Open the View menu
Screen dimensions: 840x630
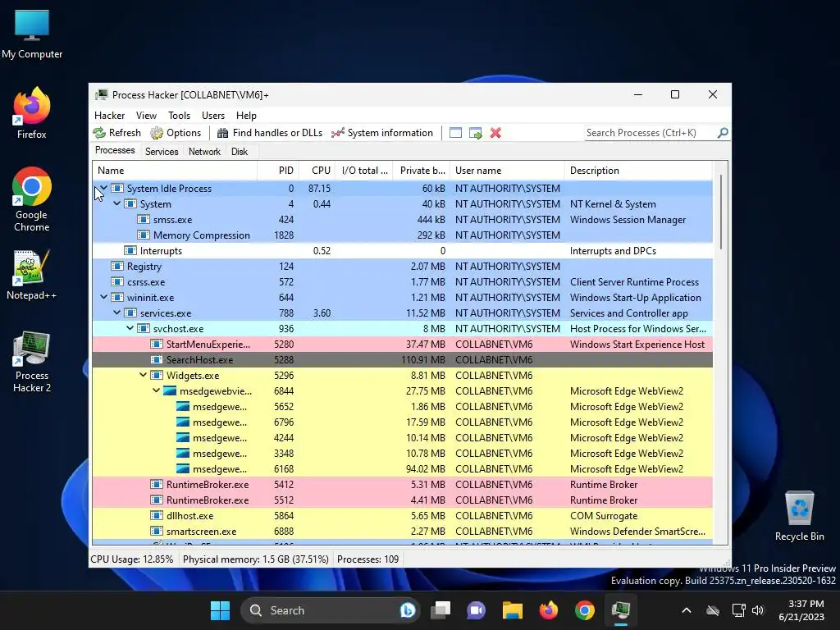tap(146, 115)
